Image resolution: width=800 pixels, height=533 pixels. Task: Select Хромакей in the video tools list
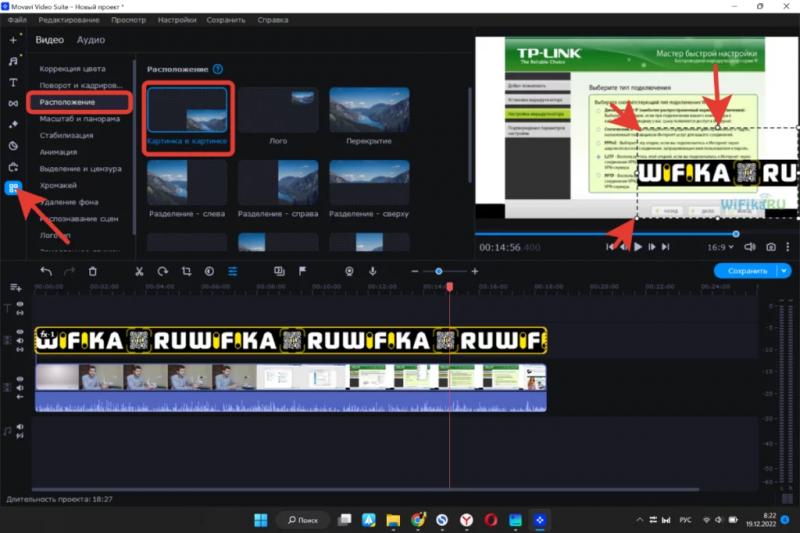[58, 185]
